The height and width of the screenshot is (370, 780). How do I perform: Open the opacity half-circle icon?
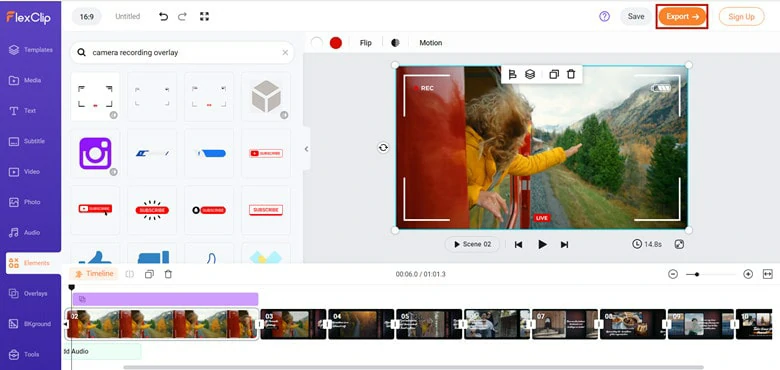[x=395, y=43]
